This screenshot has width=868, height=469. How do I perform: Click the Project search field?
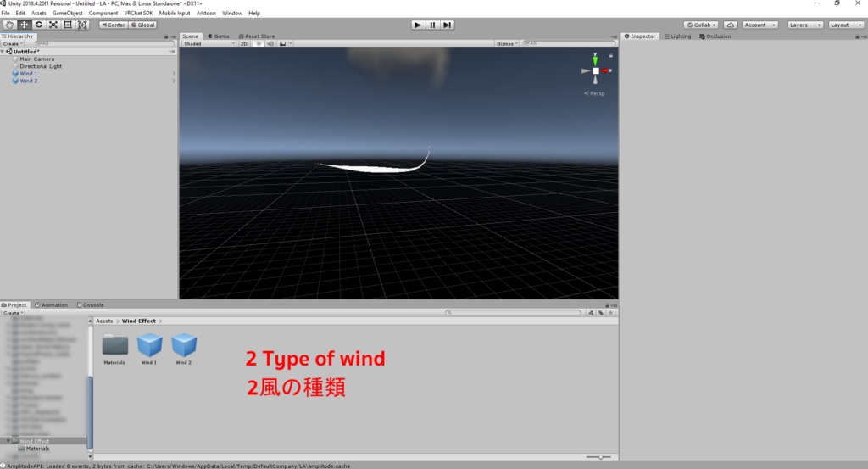(513, 313)
